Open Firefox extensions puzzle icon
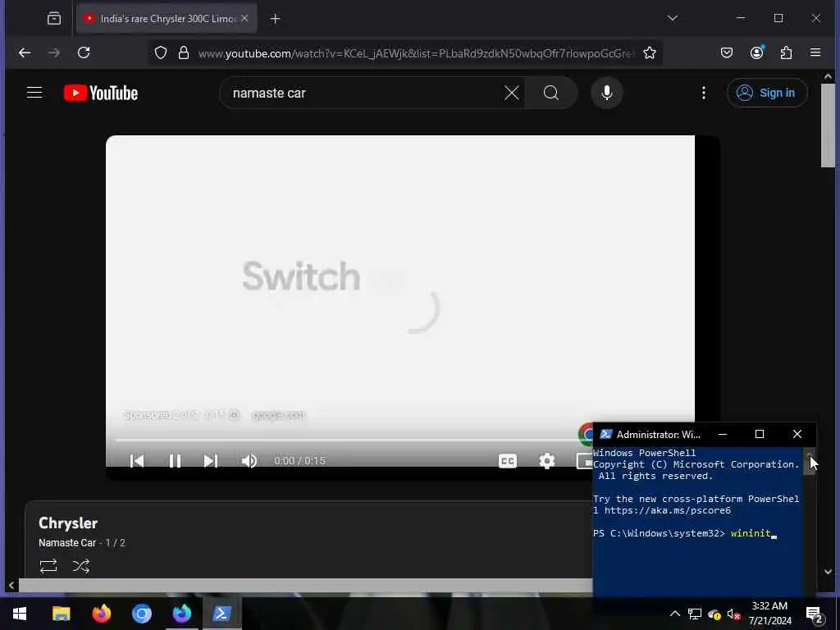This screenshot has height=630, width=840. pyautogui.click(x=786, y=52)
